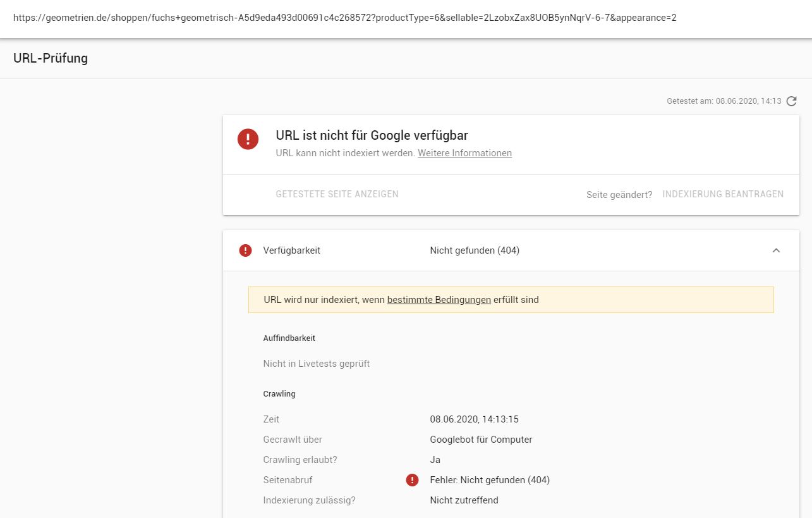This screenshot has width=812, height=518.
Task: Click the 'Nicht gefunden (404)' status in the header row
Action: click(x=474, y=250)
